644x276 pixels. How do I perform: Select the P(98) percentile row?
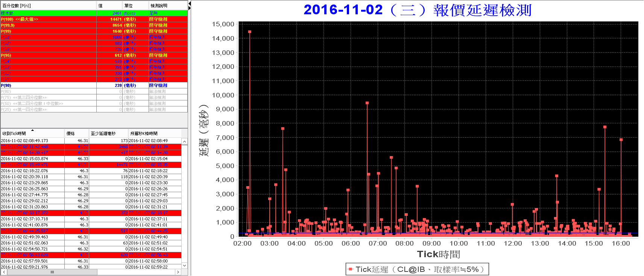coord(94,37)
